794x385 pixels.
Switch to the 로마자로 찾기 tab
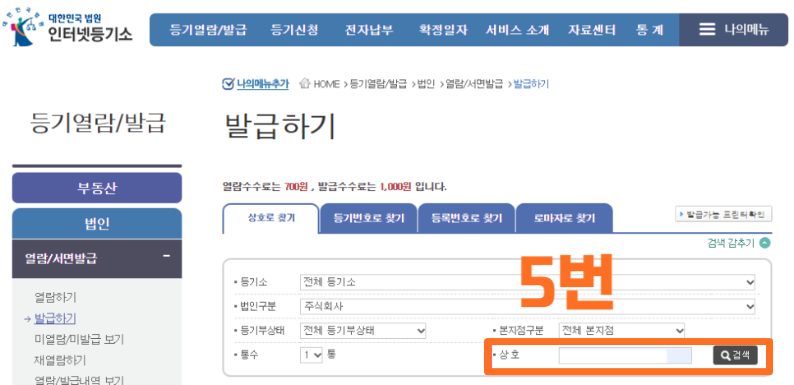[564, 218]
